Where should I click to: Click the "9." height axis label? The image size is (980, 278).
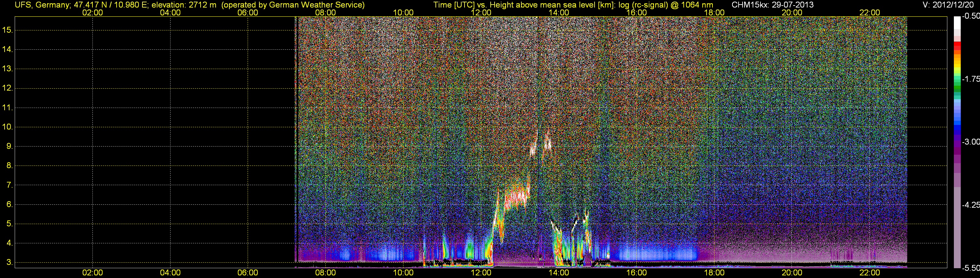tap(9, 147)
